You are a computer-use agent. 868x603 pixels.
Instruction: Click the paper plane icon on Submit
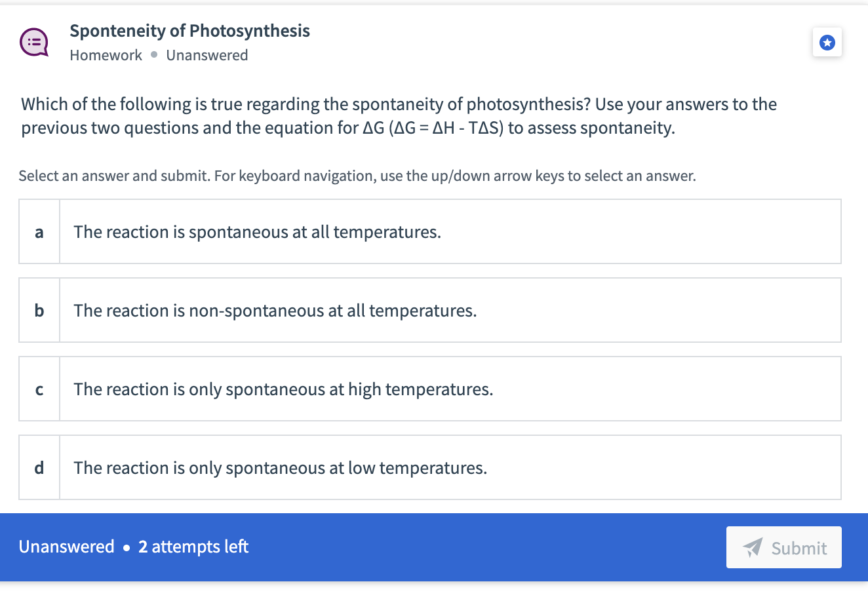click(753, 547)
